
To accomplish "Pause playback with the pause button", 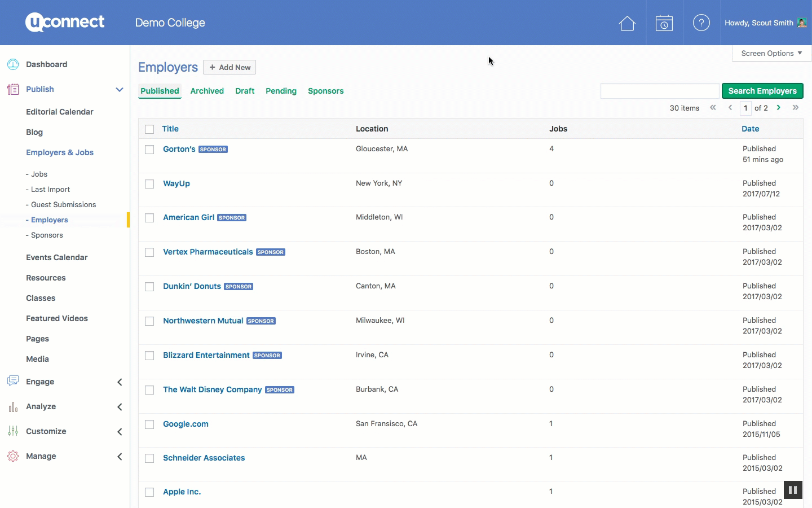I will pos(792,490).
